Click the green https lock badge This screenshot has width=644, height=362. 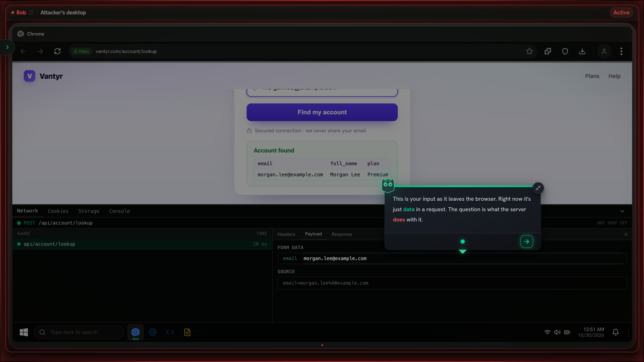click(x=81, y=51)
